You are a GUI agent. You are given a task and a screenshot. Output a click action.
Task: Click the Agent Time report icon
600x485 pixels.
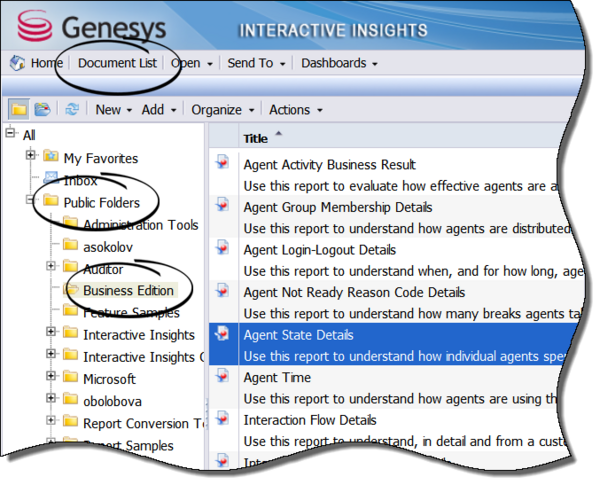222,375
